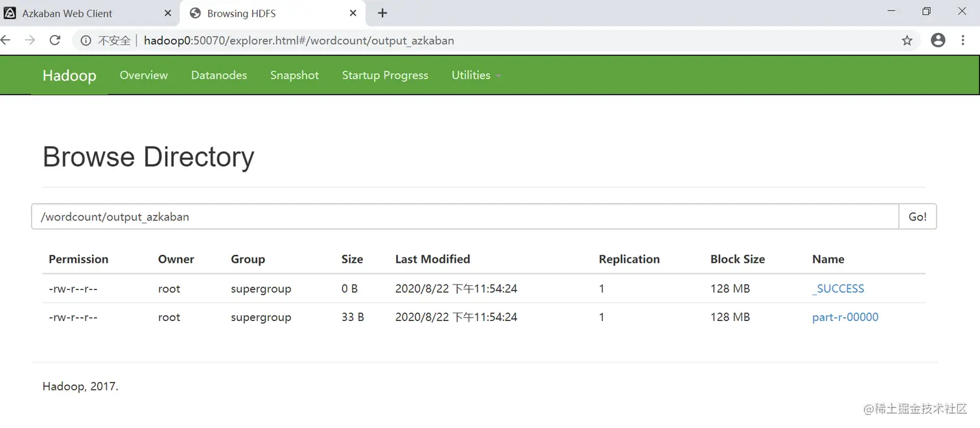Open the user profile avatar icon

[x=938, y=40]
